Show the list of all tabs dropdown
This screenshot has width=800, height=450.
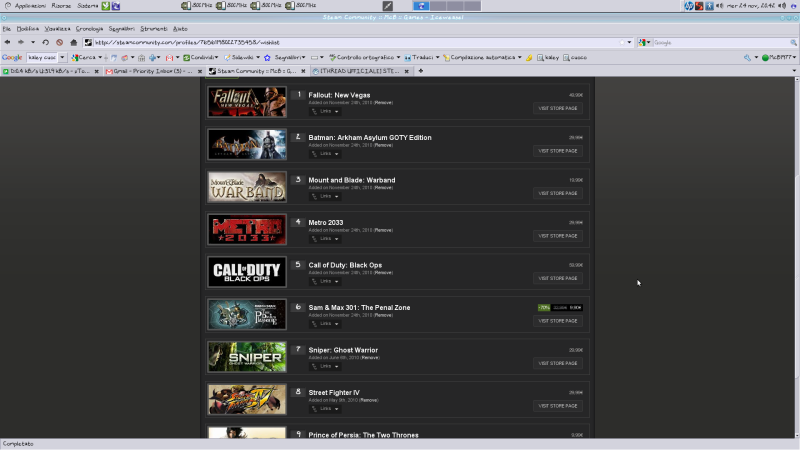click(x=794, y=71)
